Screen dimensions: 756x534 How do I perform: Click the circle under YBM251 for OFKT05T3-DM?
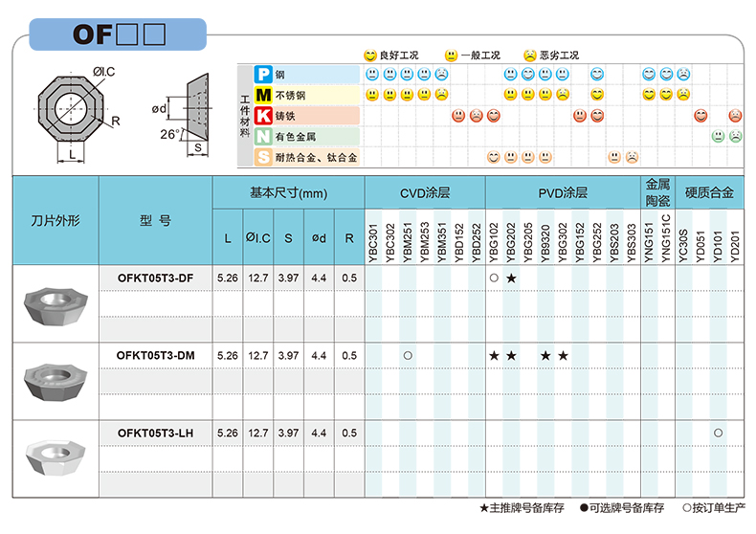pyautogui.click(x=408, y=355)
